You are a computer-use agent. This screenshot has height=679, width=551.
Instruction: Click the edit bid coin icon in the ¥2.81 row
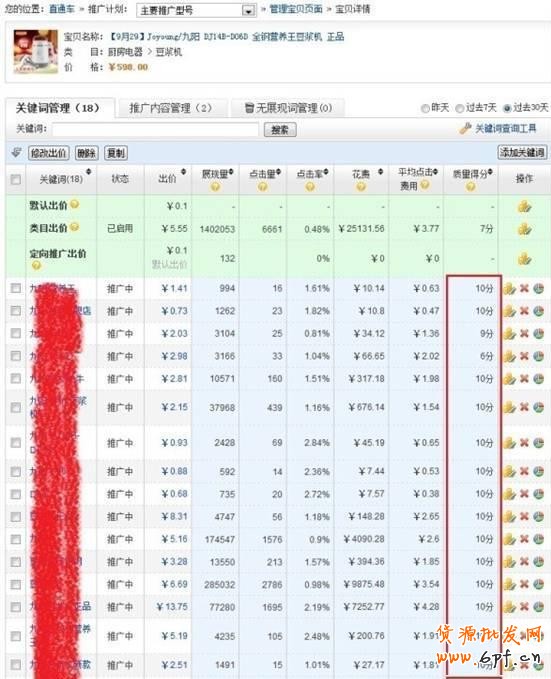pyautogui.click(x=510, y=378)
